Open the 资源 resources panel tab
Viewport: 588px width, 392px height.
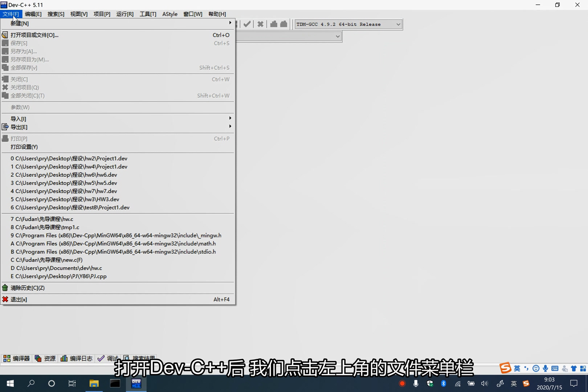pos(45,359)
